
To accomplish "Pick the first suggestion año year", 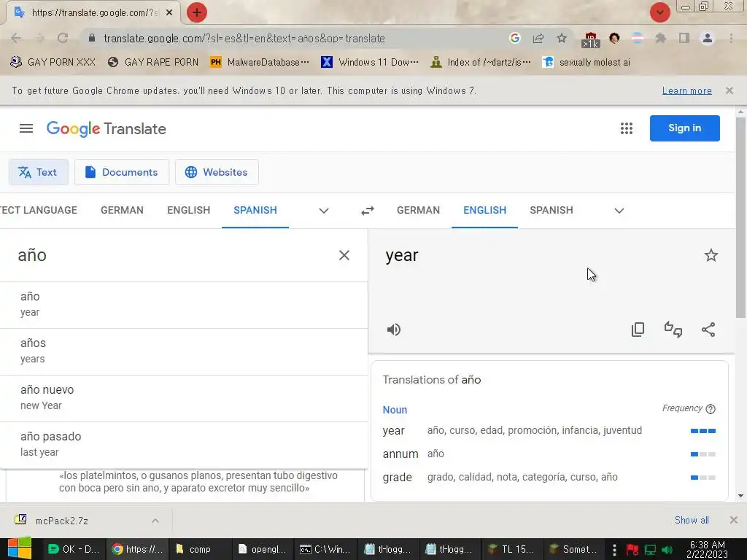I will tap(183, 305).
